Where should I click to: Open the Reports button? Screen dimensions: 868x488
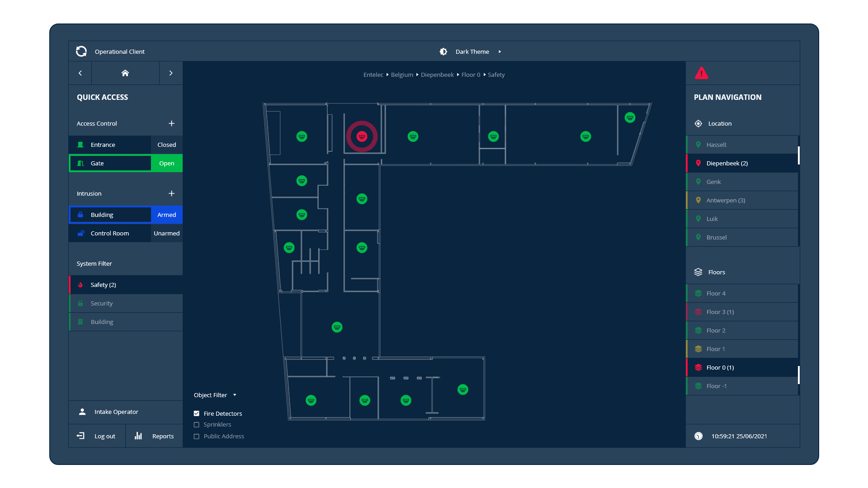click(x=154, y=436)
